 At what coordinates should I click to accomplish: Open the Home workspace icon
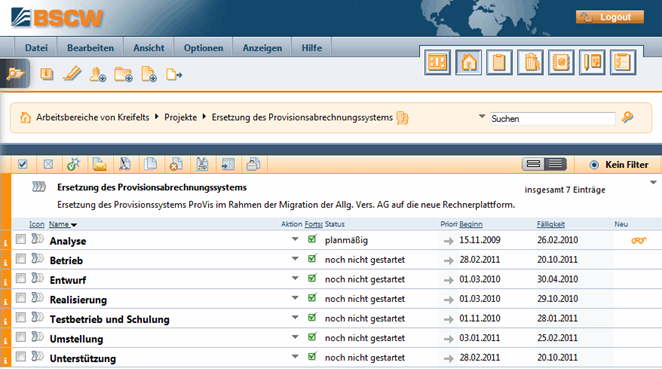[x=468, y=62]
